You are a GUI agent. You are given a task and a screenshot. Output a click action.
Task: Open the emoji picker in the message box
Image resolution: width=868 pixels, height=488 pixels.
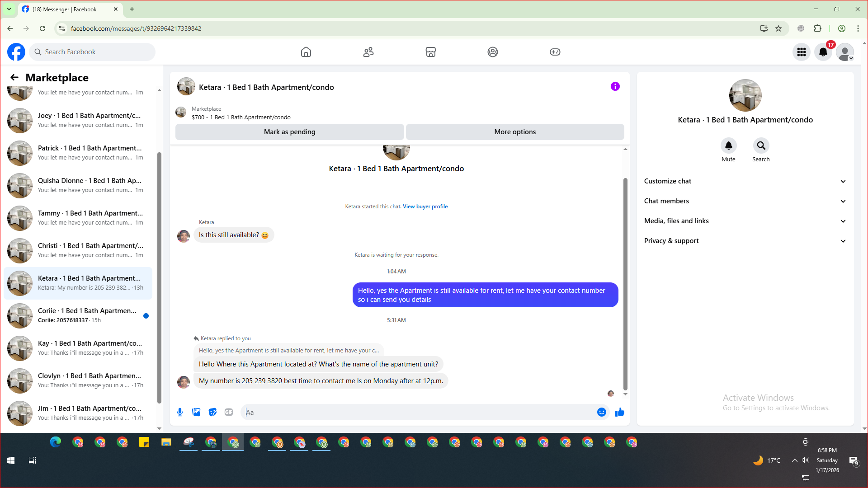pyautogui.click(x=601, y=412)
